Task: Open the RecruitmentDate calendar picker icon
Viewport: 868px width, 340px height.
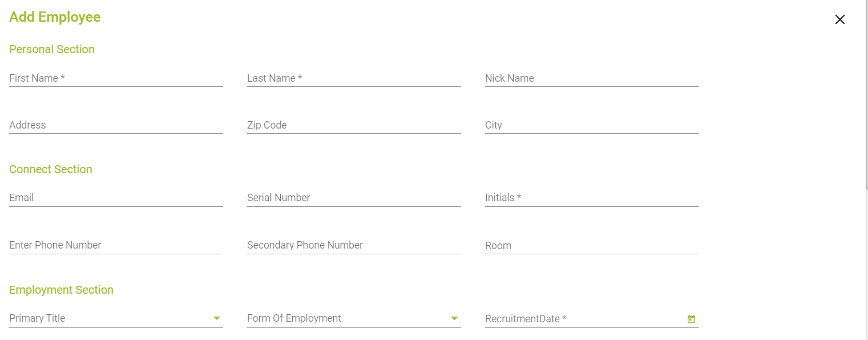Action: pos(691,319)
